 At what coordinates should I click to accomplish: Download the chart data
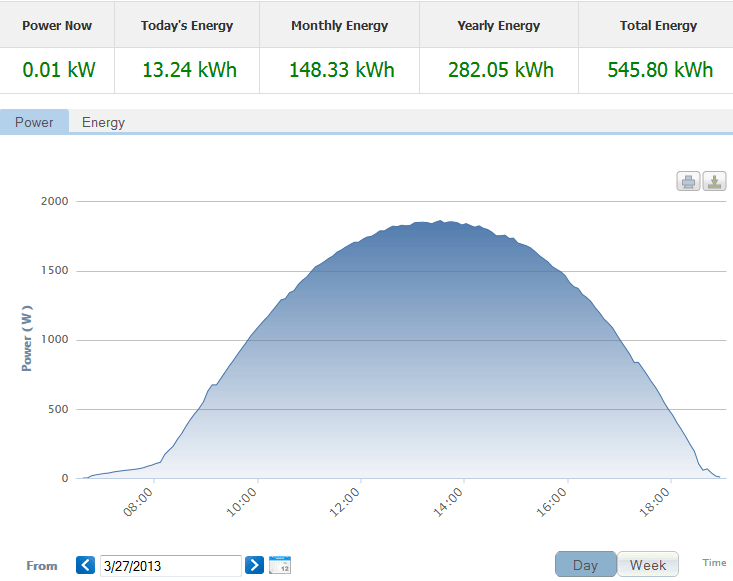click(714, 181)
